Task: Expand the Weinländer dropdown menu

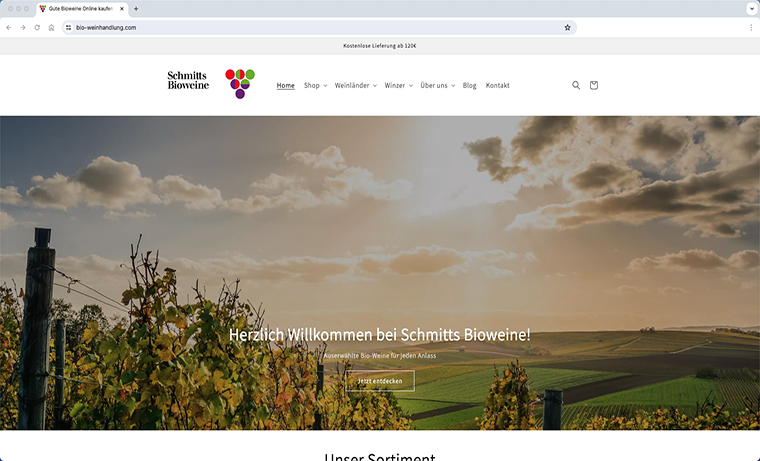Action: [356, 85]
